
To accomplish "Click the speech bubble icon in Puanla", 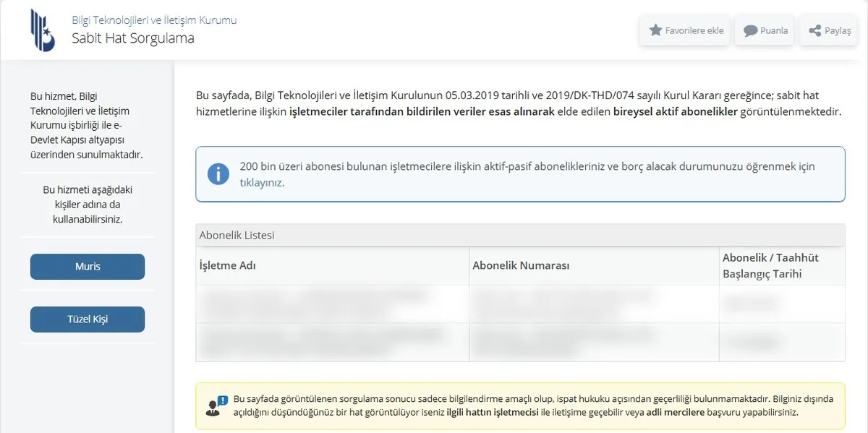I will pos(751,30).
